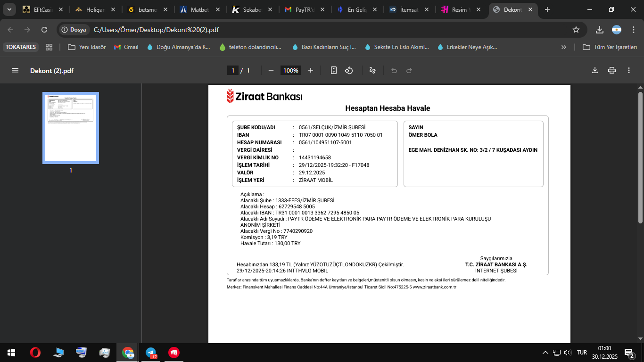
Task: Click the Dosya site info chip
Action: 74,30
